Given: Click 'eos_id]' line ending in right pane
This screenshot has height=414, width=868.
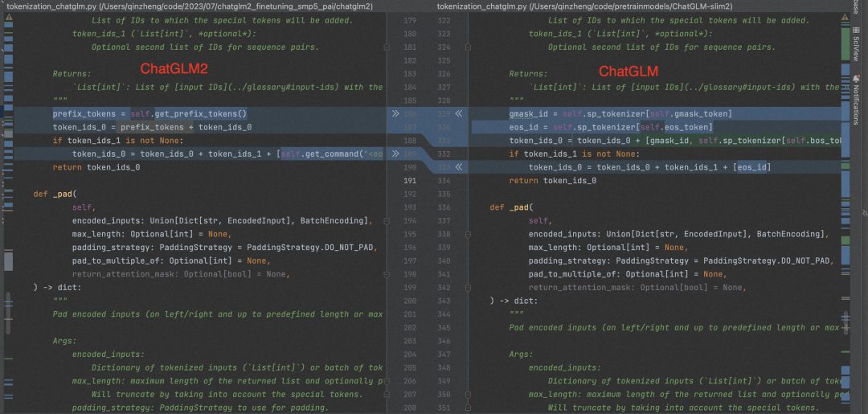Looking at the screenshot, I should pyautogui.click(x=752, y=167).
